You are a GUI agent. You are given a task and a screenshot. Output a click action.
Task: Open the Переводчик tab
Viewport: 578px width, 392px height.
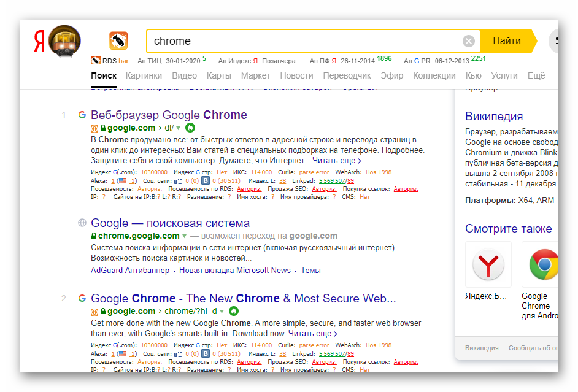pos(347,75)
